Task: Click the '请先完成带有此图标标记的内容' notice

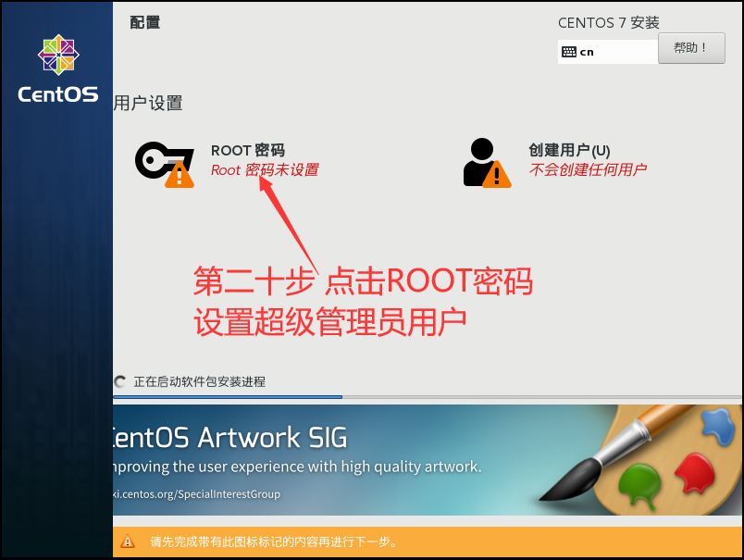Action: pyautogui.click(x=274, y=541)
